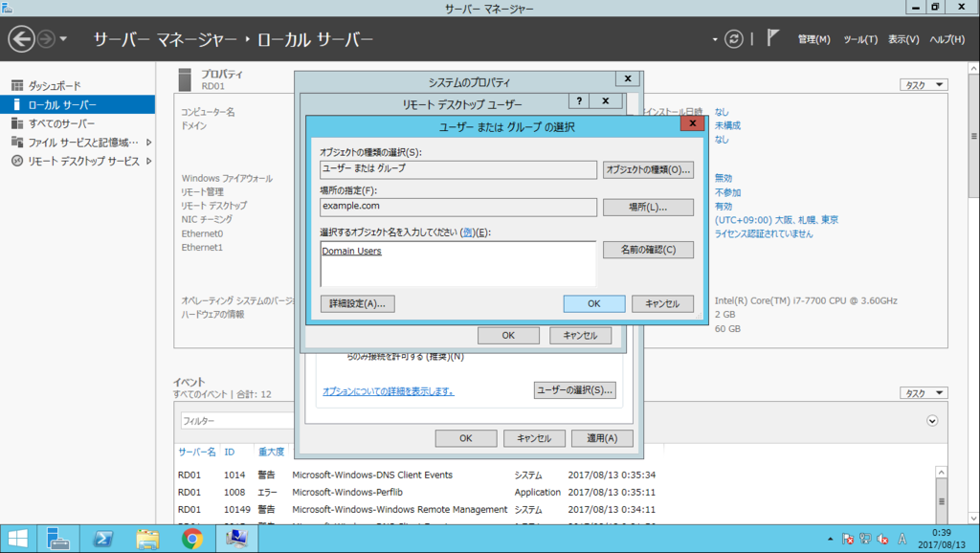Click ライセンス認証されていません link

point(764,233)
